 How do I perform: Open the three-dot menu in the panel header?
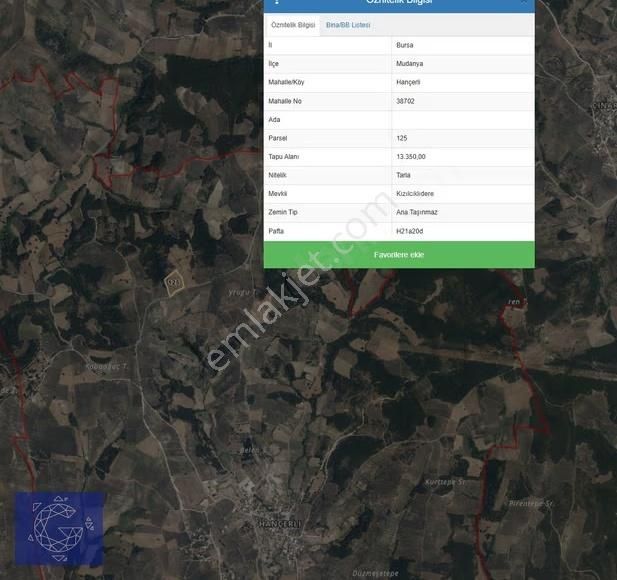click(x=277, y=2)
